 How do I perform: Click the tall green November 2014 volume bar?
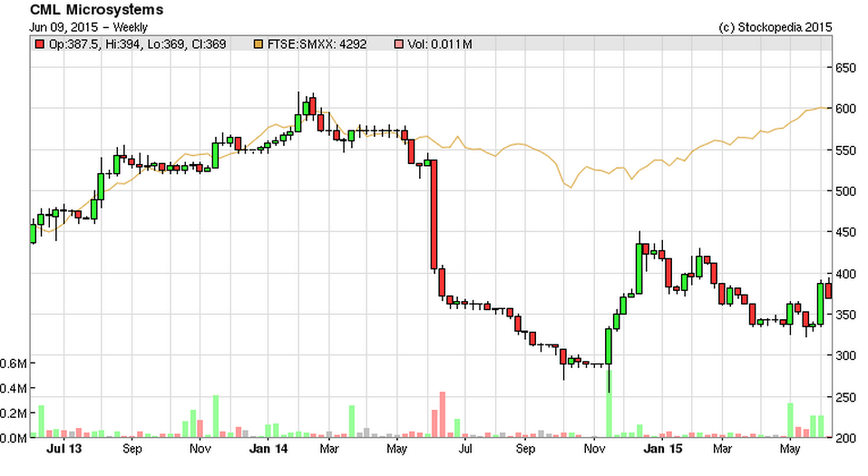(609, 404)
